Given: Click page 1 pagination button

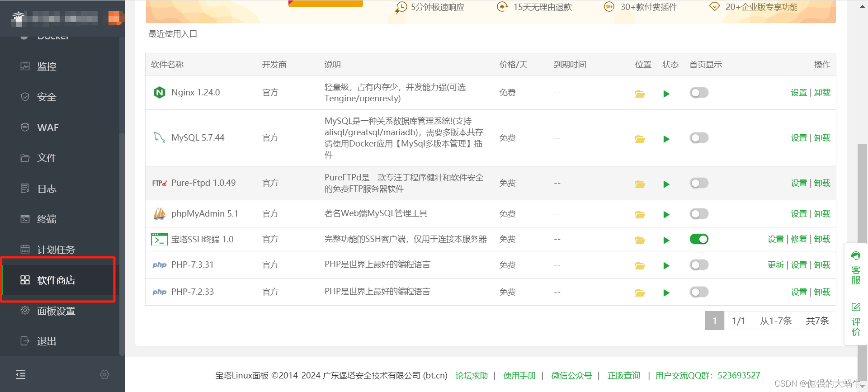Looking at the screenshot, I should pos(714,321).
